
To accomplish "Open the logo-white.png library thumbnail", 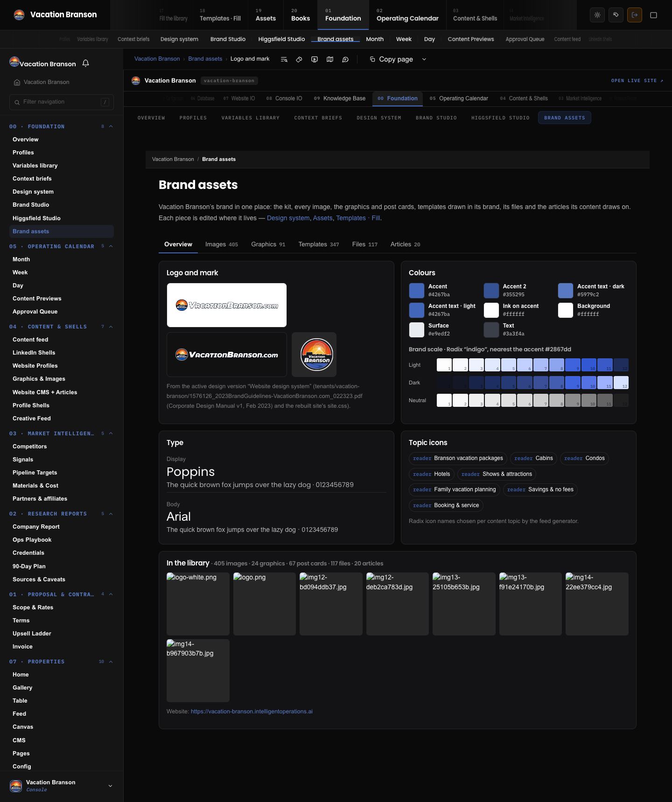I will pos(198,604).
